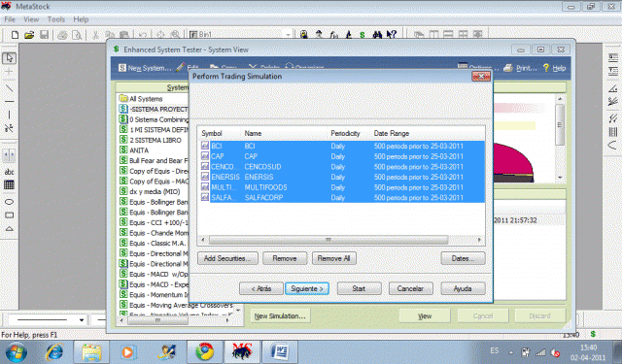The width and height of the screenshot is (622, 364).
Task: Open the line style dropdown at bottom
Action: pos(82,319)
